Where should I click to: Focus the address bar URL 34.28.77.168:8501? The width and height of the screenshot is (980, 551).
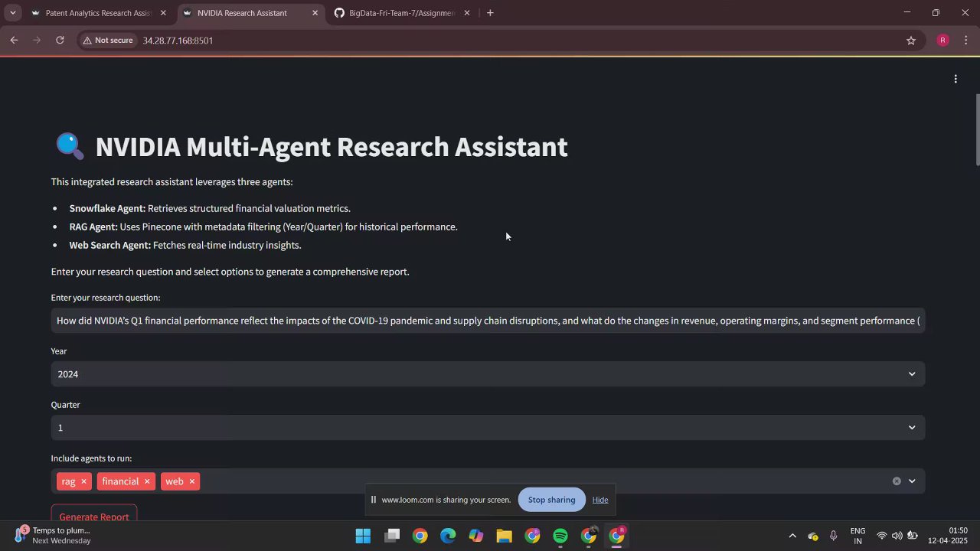click(178, 41)
